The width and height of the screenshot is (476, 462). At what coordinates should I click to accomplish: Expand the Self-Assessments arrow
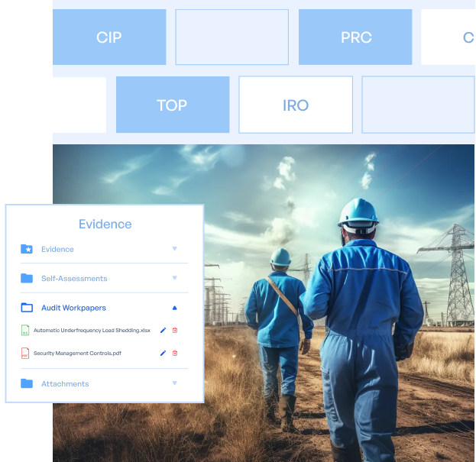pyautogui.click(x=174, y=278)
